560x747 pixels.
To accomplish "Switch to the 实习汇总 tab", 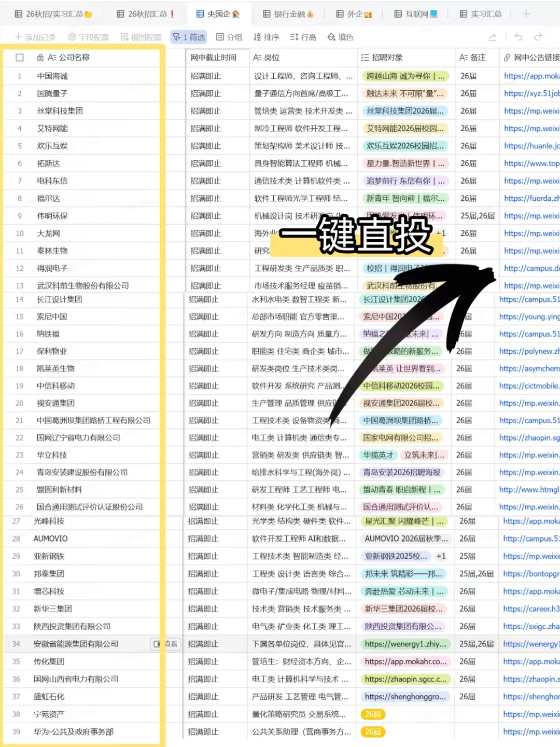I will [x=481, y=14].
